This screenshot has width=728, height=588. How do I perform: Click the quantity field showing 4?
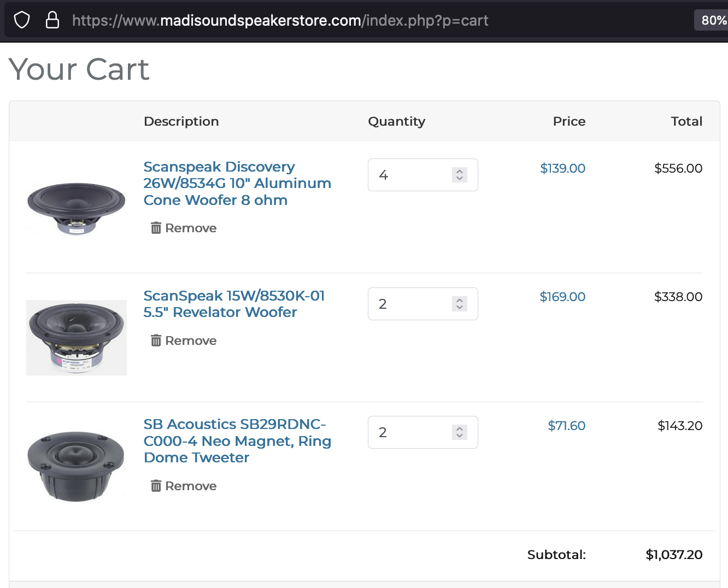422,175
